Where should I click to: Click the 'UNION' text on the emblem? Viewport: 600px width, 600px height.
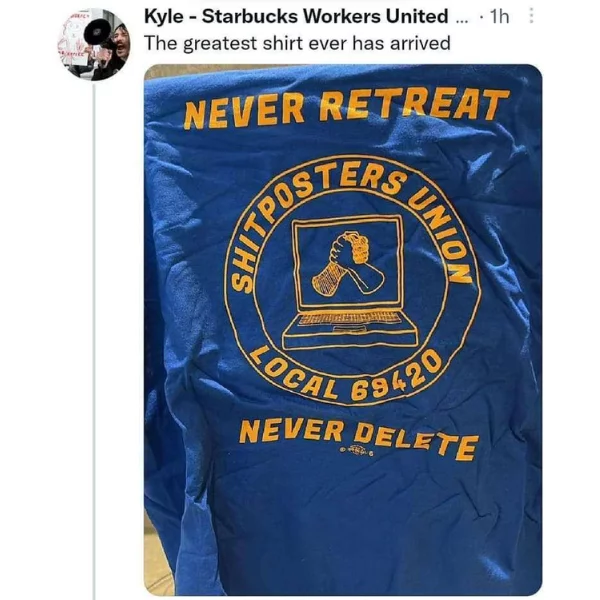444,236
